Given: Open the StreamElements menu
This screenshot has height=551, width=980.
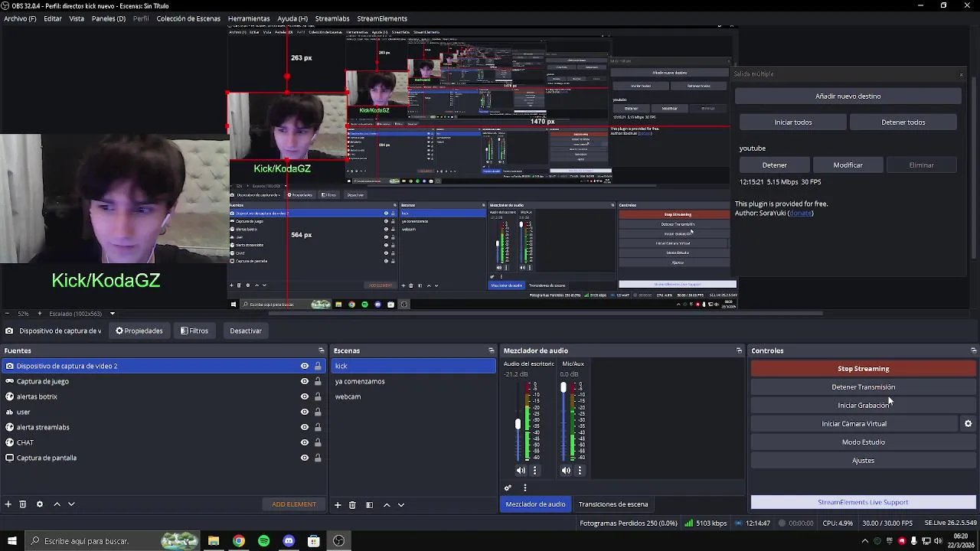Looking at the screenshot, I should click(382, 18).
